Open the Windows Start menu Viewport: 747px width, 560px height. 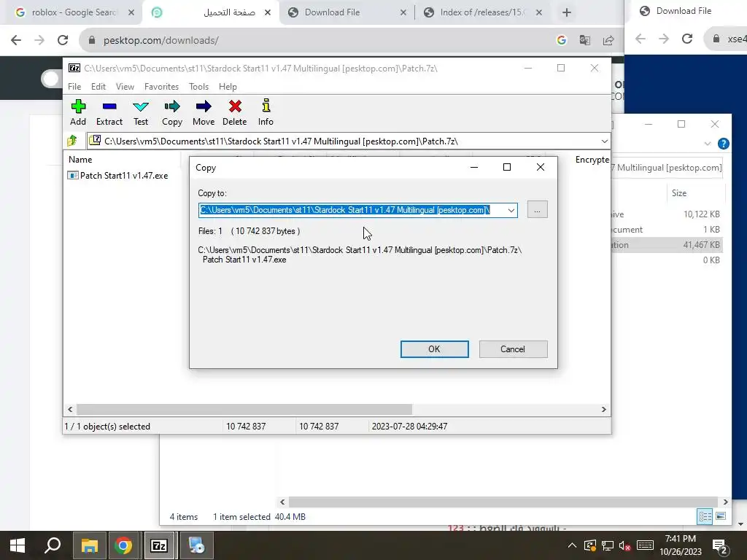18,545
